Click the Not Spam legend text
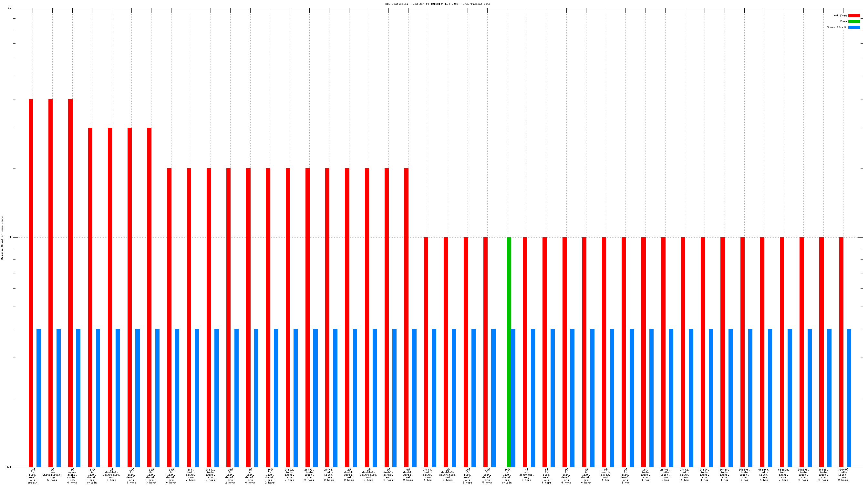The width and height of the screenshot is (868, 488). pos(840,15)
